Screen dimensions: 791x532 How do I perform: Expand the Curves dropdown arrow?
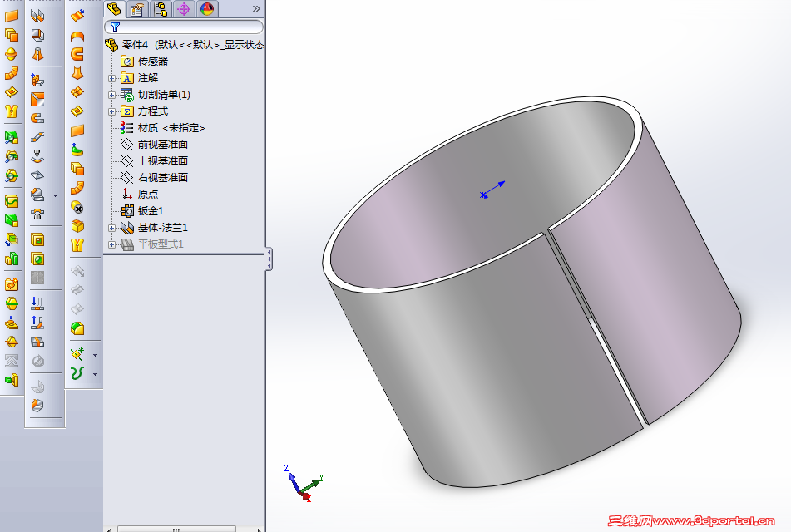click(x=96, y=375)
